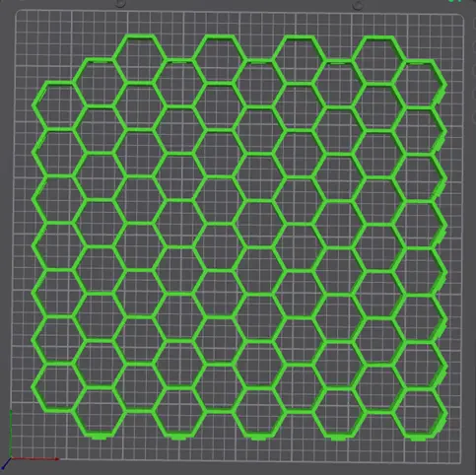Click the right circular knob above the build plate

click(x=358, y=5)
